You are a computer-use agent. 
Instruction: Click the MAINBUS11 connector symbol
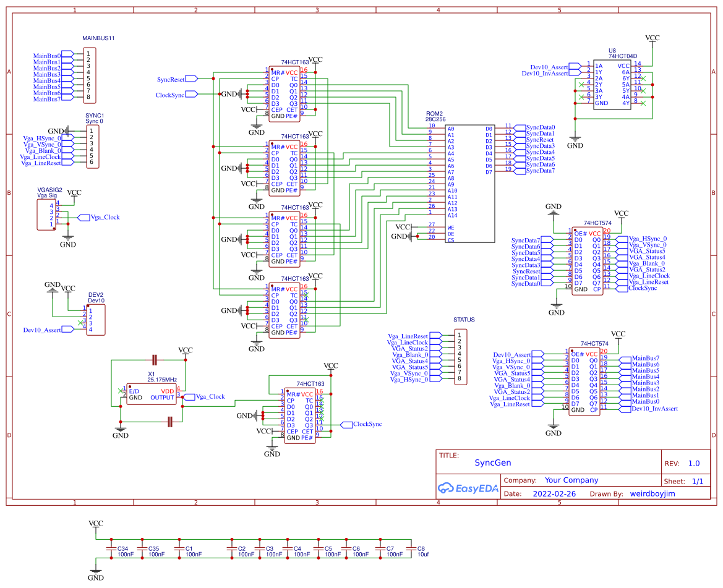tap(90, 75)
